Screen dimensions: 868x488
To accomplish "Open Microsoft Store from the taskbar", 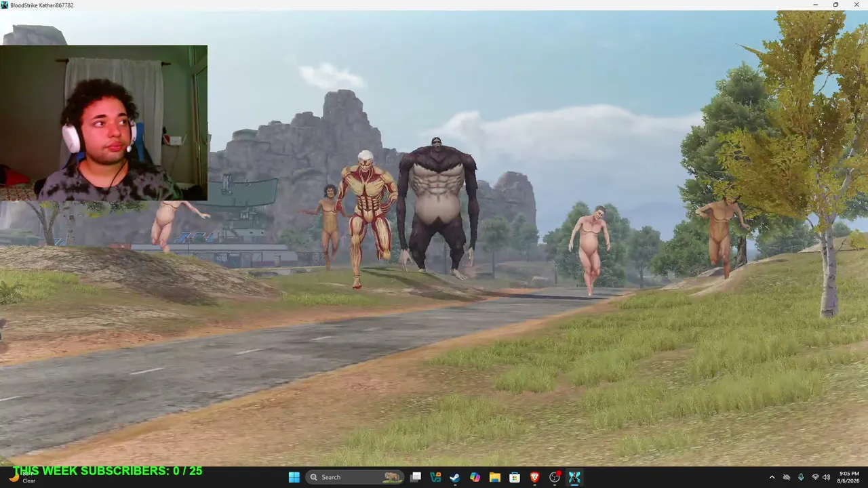I will point(515,477).
